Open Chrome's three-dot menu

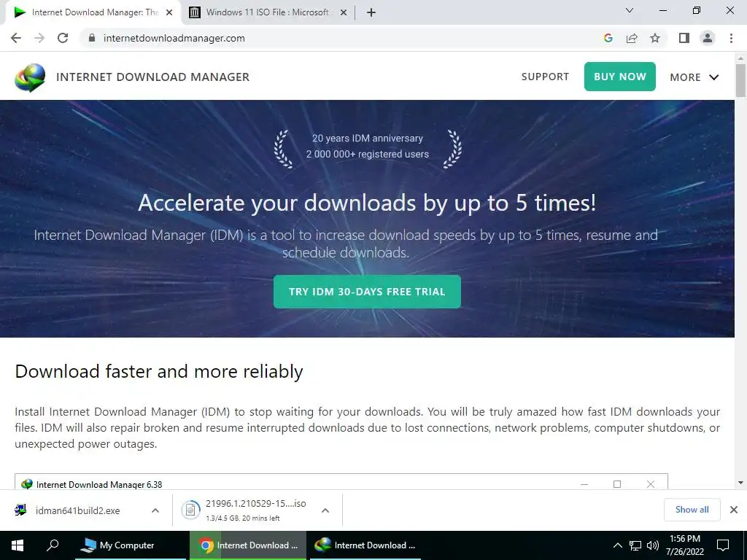point(731,38)
